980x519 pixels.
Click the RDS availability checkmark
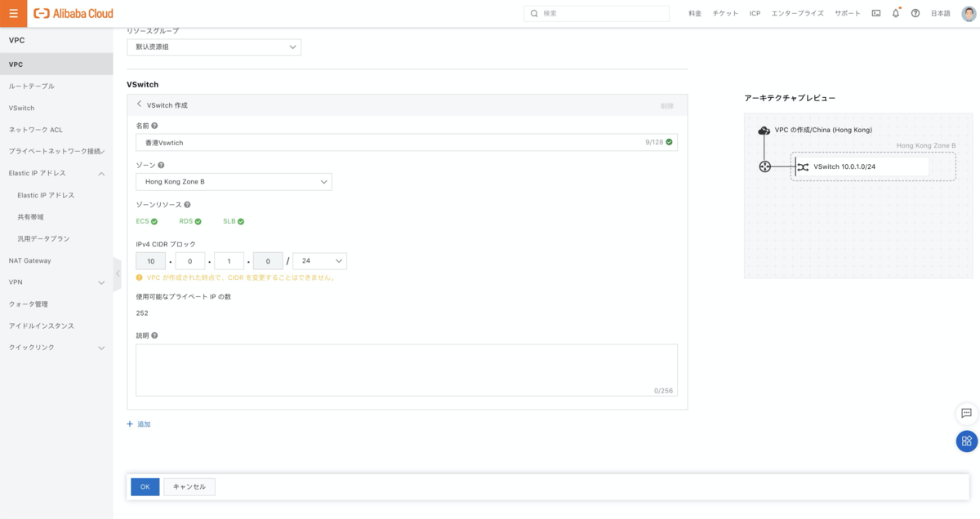tap(198, 221)
